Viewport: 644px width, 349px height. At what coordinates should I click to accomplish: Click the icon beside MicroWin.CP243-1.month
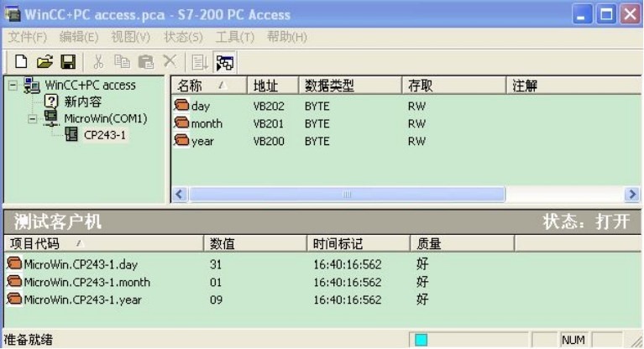click(x=14, y=281)
